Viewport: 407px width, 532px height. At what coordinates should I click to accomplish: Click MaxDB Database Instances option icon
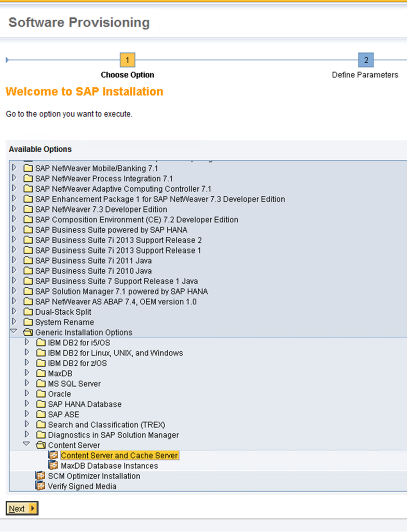(x=53, y=465)
